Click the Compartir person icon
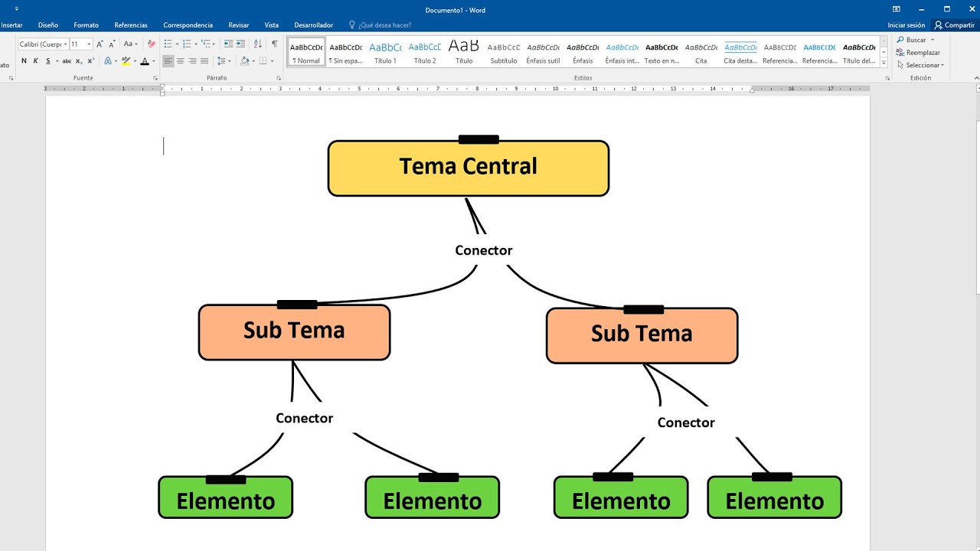Viewport: 980px width, 551px height. coord(938,25)
